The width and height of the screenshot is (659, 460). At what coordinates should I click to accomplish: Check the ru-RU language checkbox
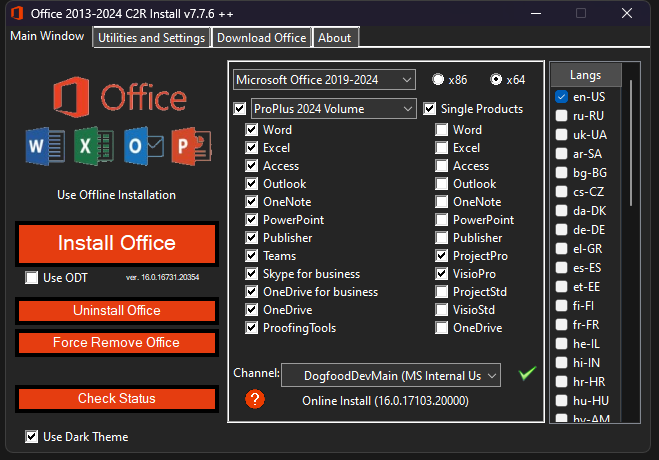562,115
